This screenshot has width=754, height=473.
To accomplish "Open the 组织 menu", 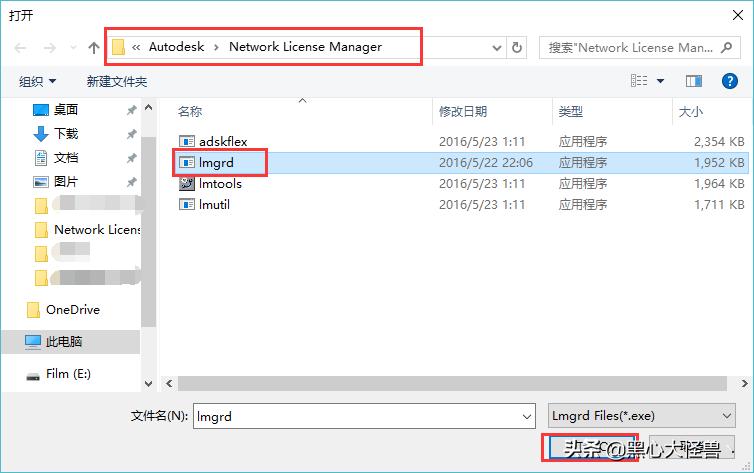I will click(x=38, y=81).
